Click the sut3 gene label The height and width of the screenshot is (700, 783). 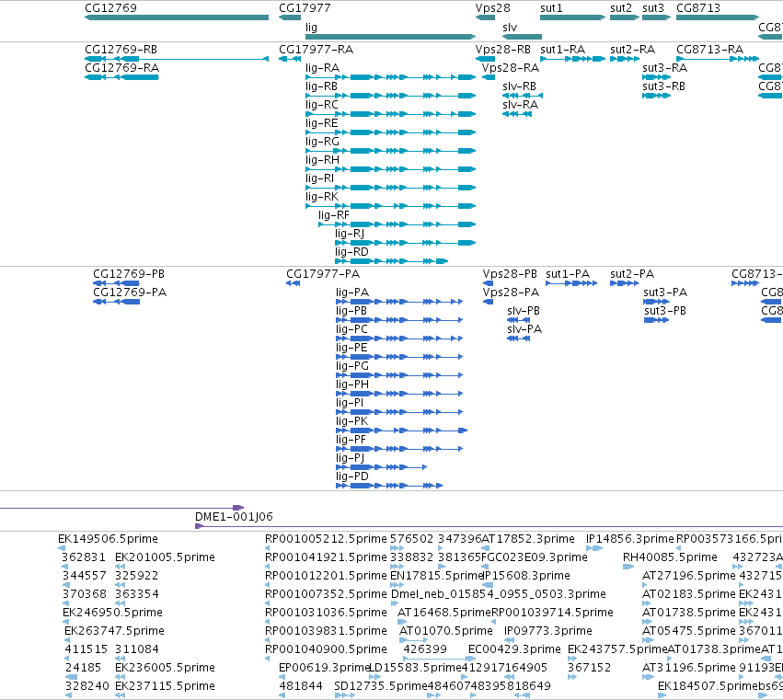pos(653,8)
